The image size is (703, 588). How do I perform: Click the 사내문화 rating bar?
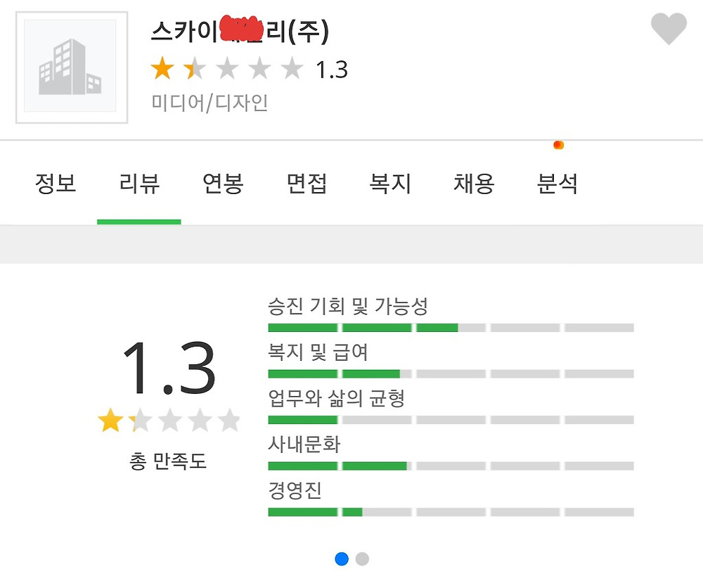451,466
